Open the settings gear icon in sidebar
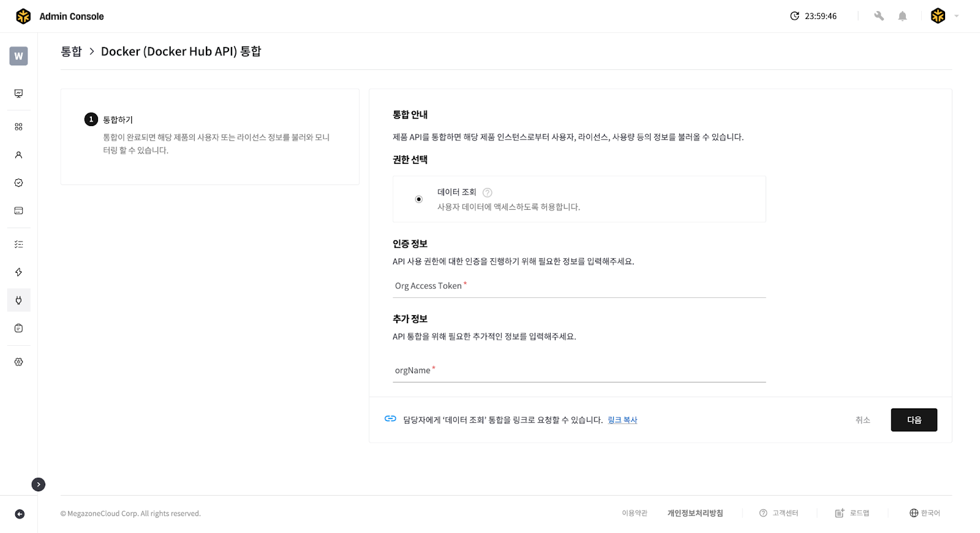Screen dimensions: 980x533 18,362
